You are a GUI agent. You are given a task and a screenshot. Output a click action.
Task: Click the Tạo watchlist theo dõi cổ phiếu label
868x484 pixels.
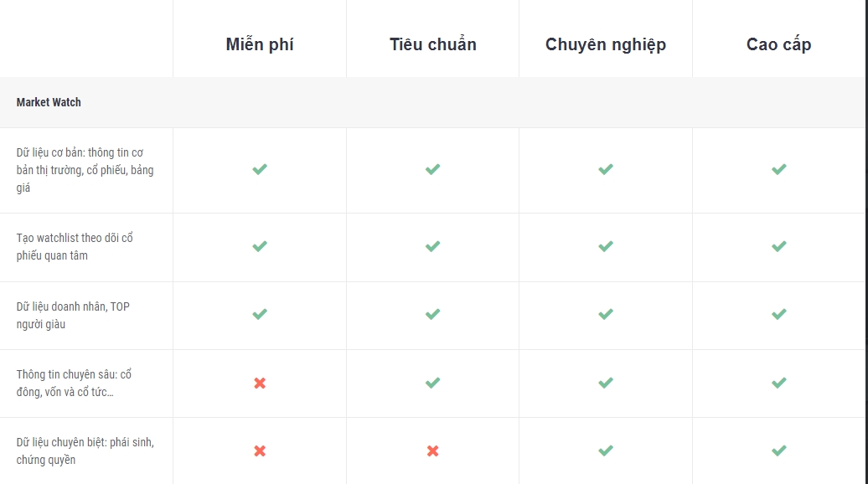75,247
